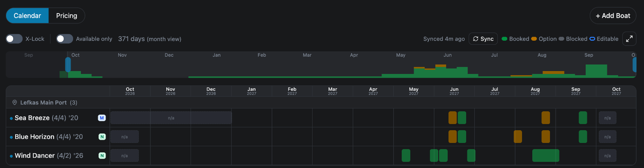Select Wind Dancer long August booking block

[x=546, y=156]
